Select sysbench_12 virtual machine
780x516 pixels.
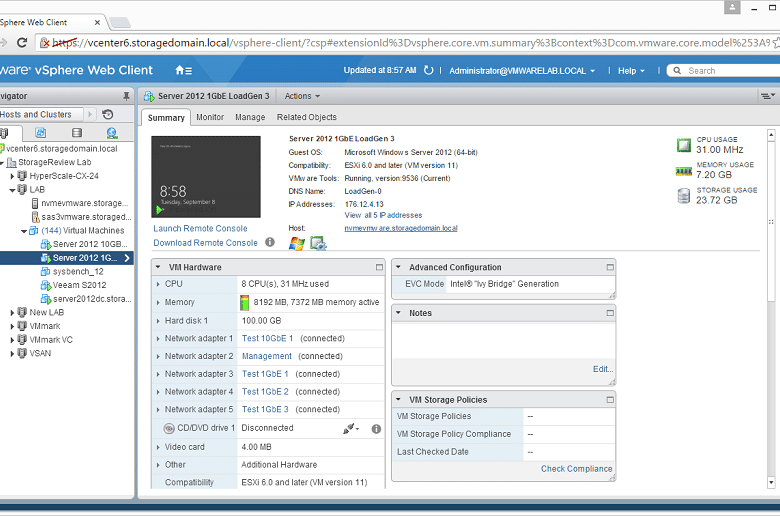click(78, 272)
